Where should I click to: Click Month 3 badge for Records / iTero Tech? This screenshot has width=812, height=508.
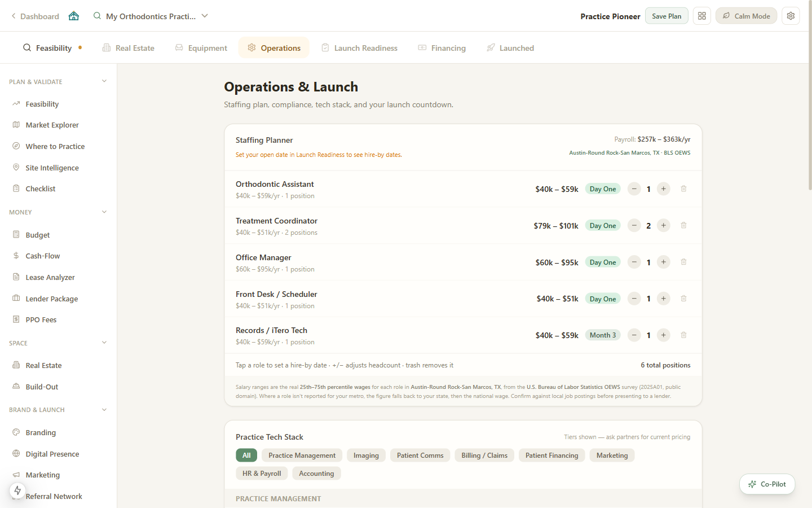[603, 335]
